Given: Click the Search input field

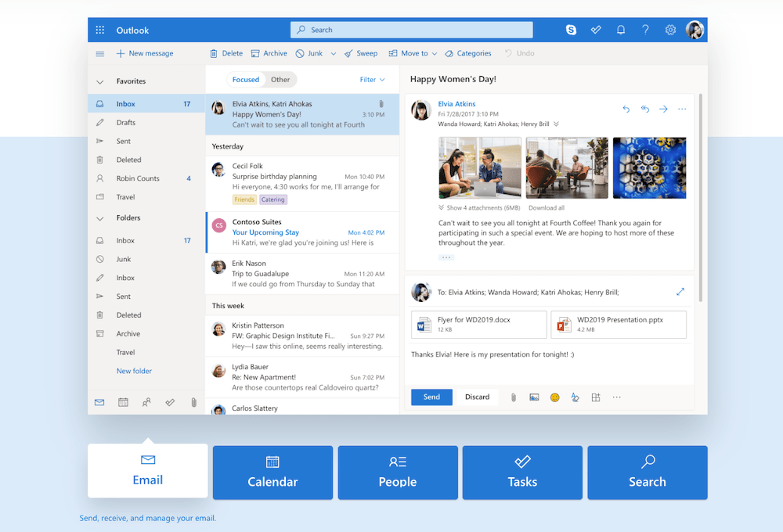Looking at the screenshot, I should point(412,30).
